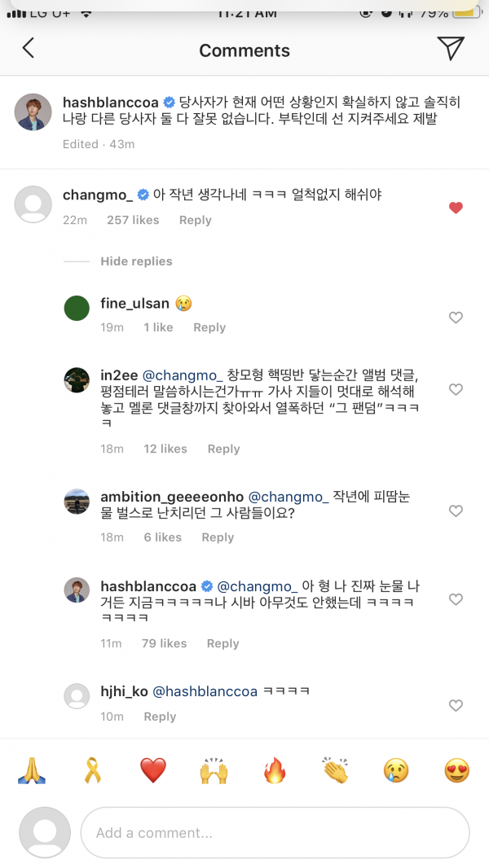View the 257 likes on changmo_'s comment

134,221
